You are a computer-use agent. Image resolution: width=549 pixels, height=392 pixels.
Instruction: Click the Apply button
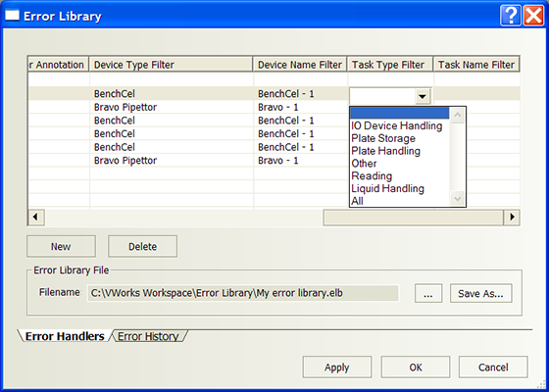click(x=337, y=367)
